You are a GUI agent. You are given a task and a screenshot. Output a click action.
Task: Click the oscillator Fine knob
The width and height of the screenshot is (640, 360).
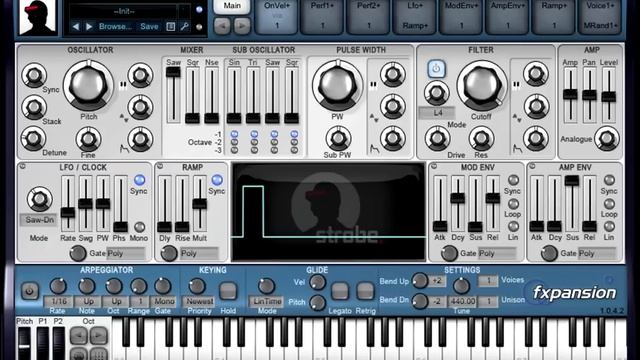point(89,139)
